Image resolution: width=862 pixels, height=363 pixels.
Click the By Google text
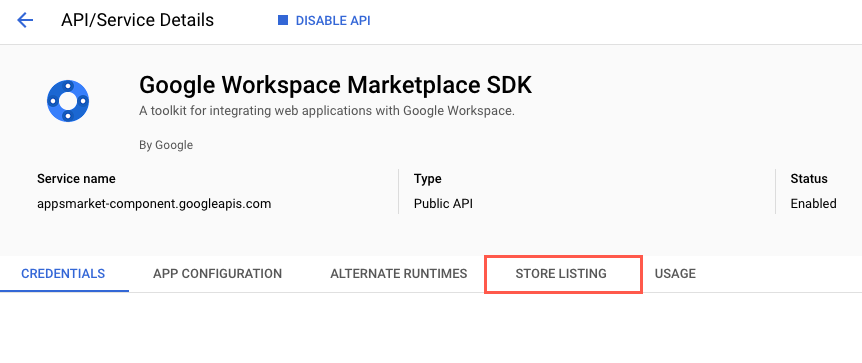tap(166, 145)
